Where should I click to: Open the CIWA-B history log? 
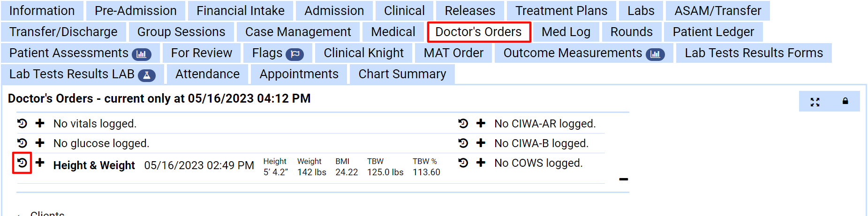(x=463, y=143)
